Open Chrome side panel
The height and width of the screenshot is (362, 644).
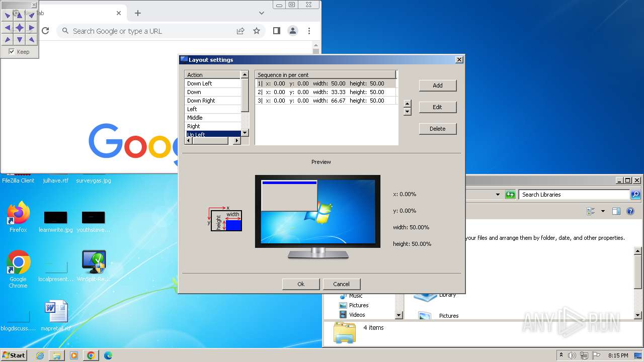[276, 31]
